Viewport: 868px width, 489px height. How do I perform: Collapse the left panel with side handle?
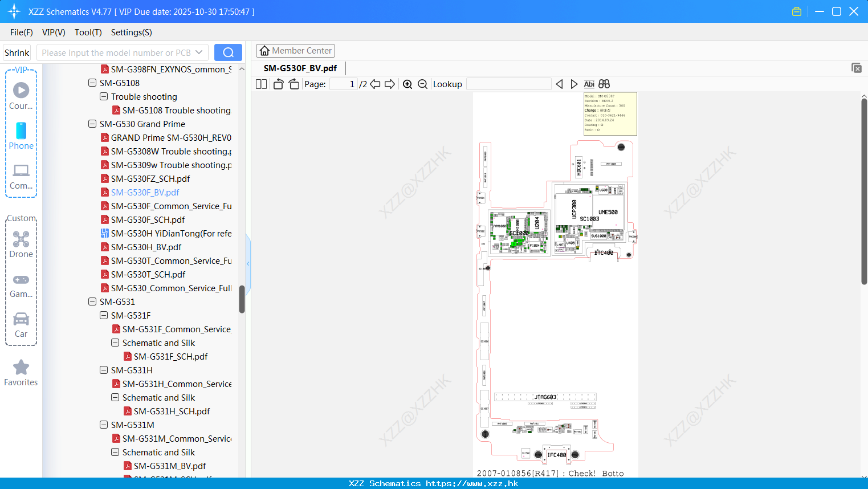[248, 263]
